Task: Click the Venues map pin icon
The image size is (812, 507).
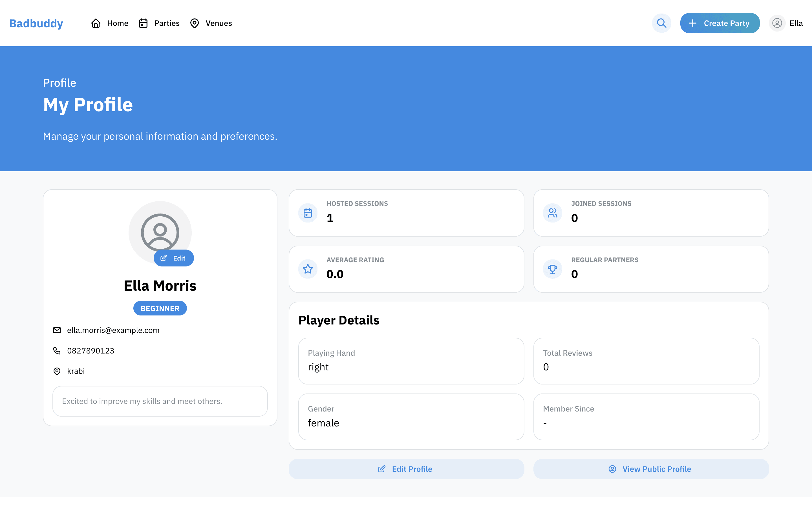Action: [195, 23]
